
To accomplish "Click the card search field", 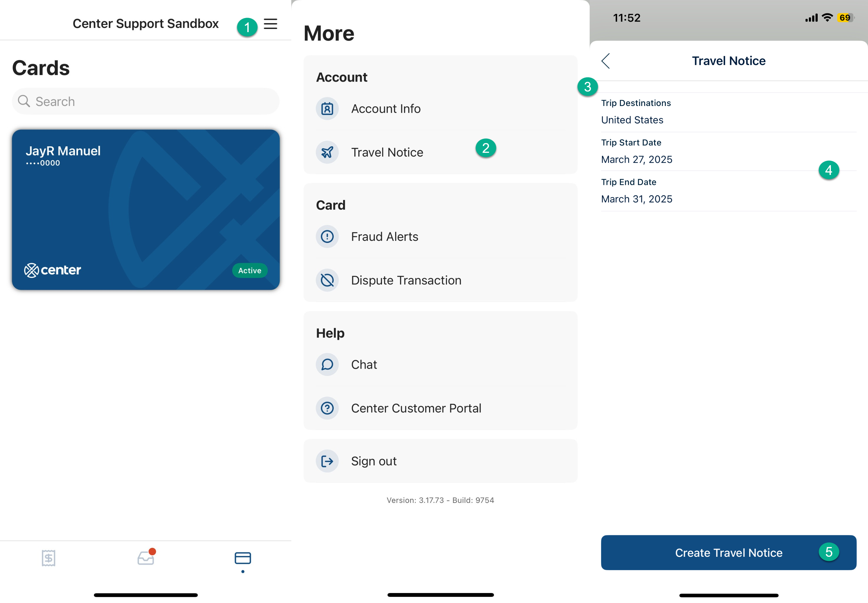I will pyautogui.click(x=146, y=101).
